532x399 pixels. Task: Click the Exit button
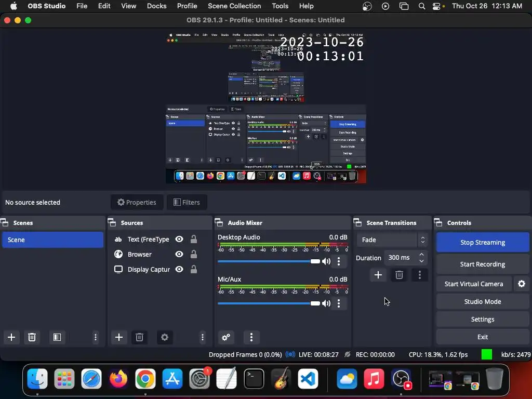coord(483,337)
